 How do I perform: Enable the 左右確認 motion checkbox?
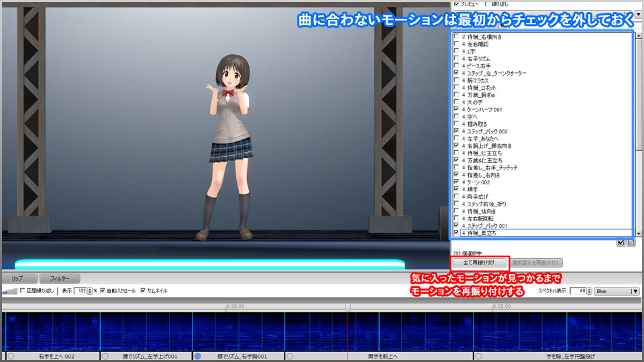click(457, 44)
